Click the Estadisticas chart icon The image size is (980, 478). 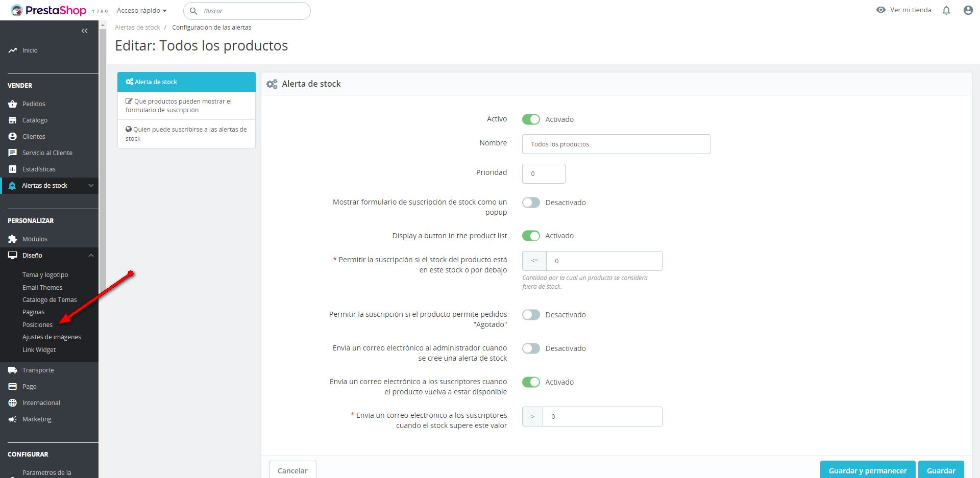click(13, 169)
